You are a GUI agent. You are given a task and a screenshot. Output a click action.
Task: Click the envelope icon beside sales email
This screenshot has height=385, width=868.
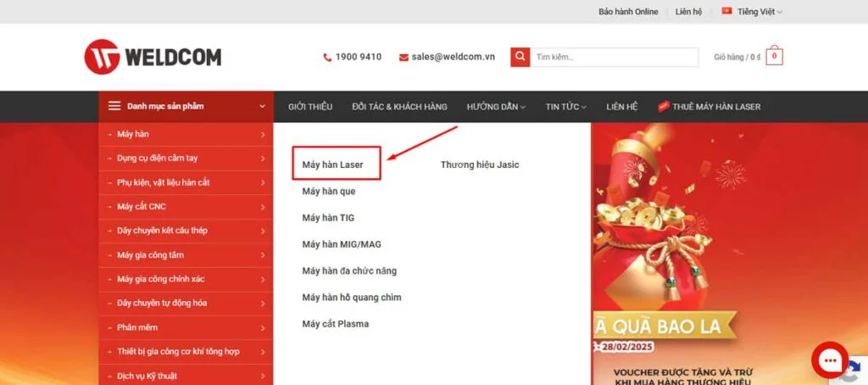(x=403, y=57)
